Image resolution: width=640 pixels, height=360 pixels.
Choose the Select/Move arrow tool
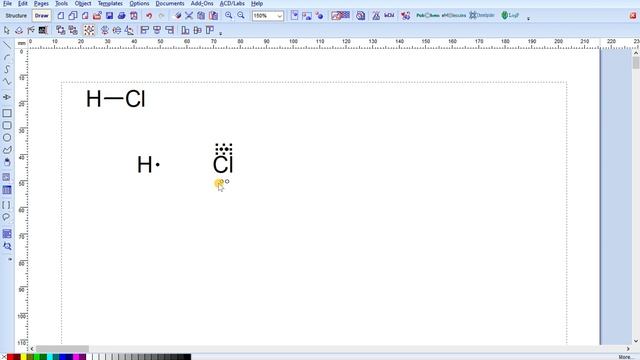7,30
